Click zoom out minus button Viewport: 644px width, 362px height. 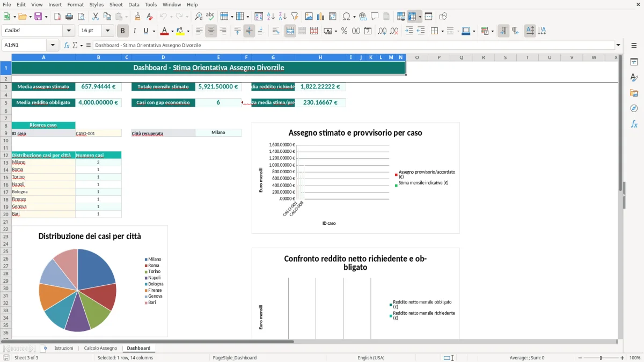pyautogui.click(x=580, y=358)
